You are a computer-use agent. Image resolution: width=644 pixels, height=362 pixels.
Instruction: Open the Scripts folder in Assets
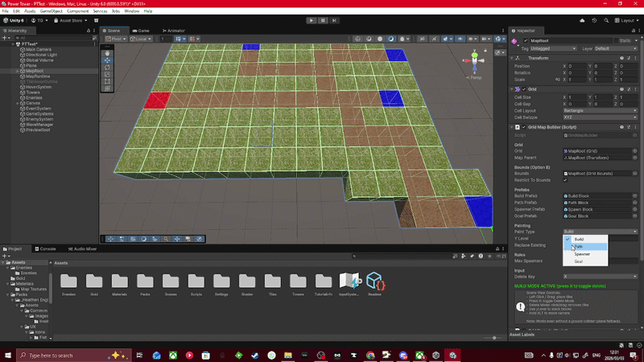pyautogui.click(x=196, y=284)
